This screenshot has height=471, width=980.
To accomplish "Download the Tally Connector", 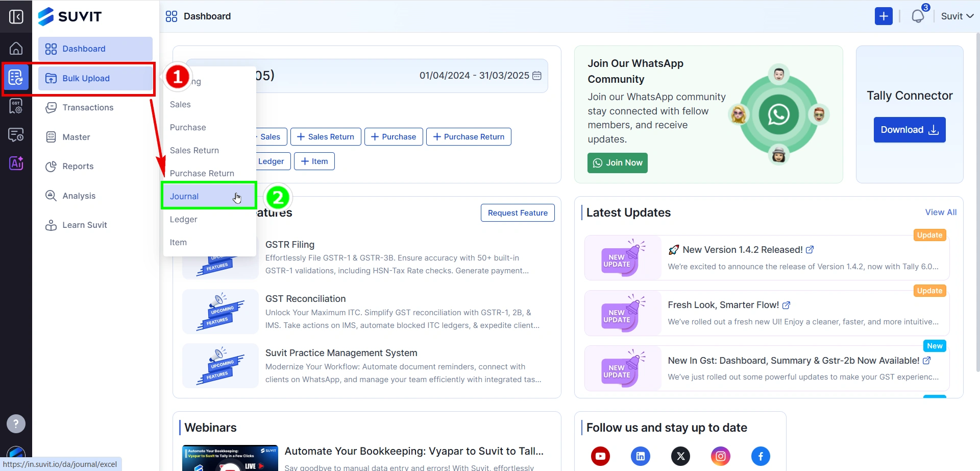I will pos(910,130).
